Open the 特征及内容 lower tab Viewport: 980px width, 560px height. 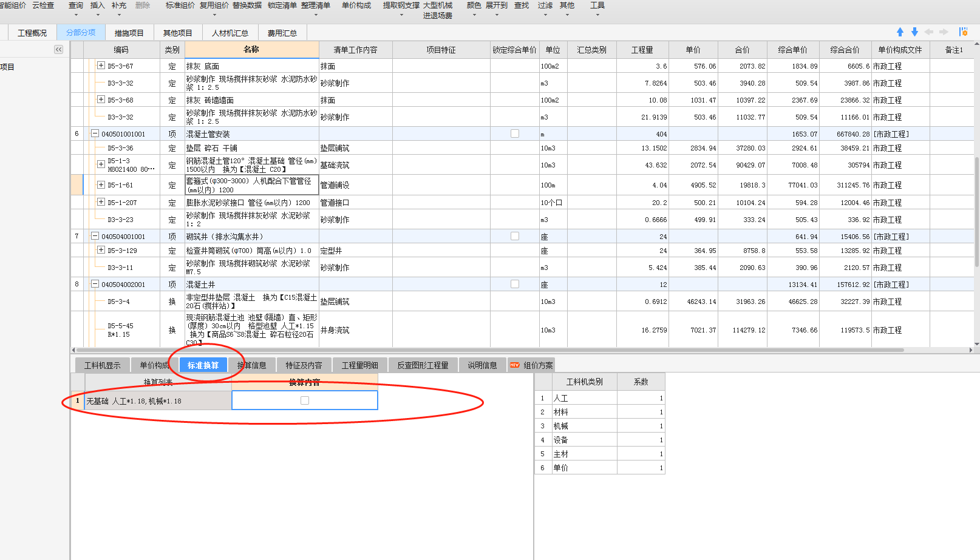pyautogui.click(x=304, y=365)
